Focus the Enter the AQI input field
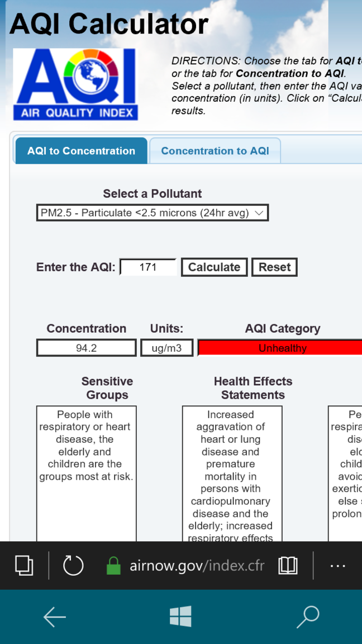The height and width of the screenshot is (644, 362). pos(148,267)
